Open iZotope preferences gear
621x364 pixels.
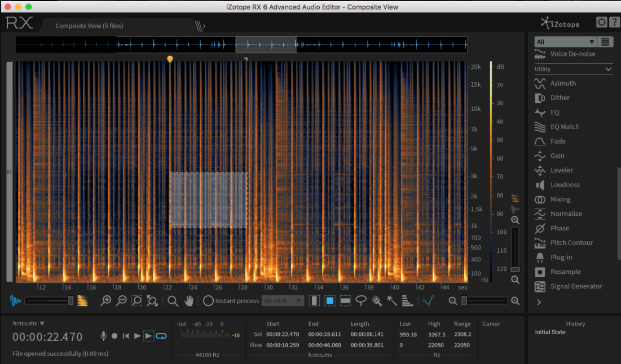point(602,23)
